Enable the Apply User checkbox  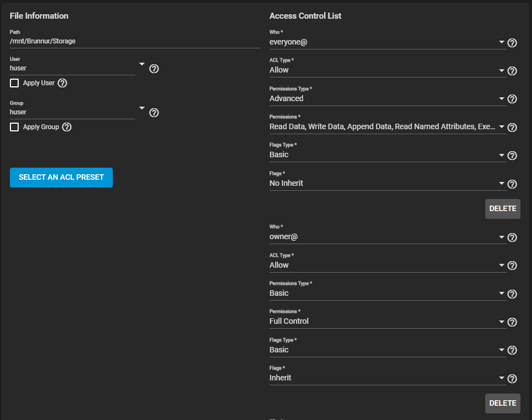click(x=14, y=83)
